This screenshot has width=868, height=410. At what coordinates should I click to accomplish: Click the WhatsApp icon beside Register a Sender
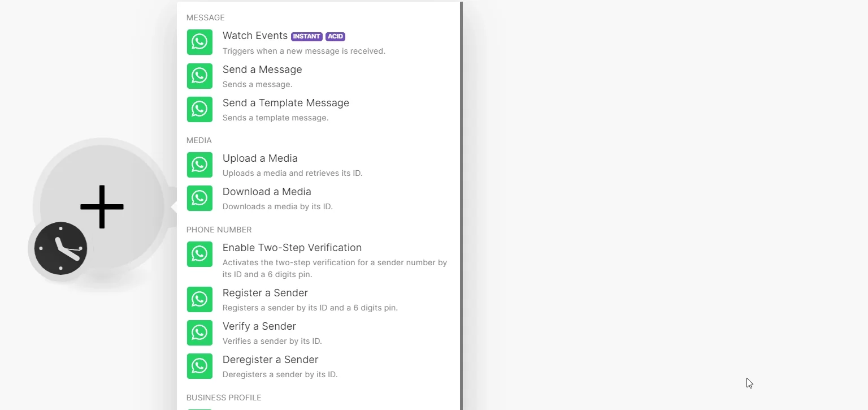click(x=199, y=299)
